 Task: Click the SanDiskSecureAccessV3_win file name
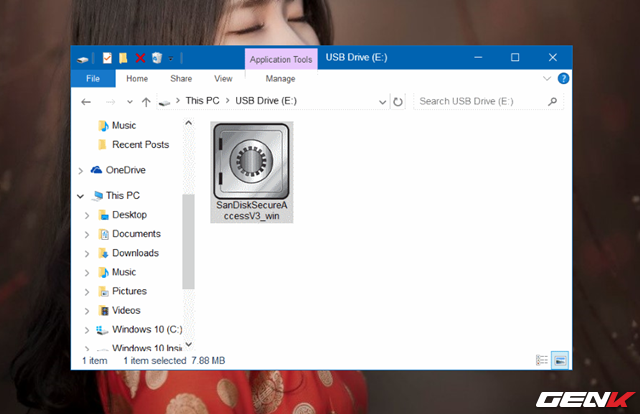pos(251,211)
